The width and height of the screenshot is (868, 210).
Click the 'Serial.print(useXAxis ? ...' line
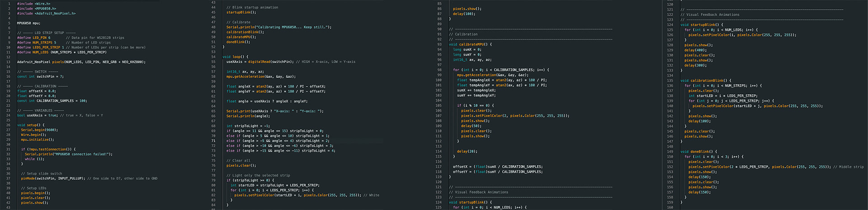(275, 111)
